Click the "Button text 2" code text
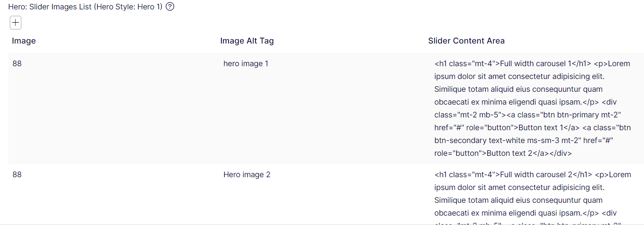Image resolution: width=644 pixels, height=225 pixels. point(506,153)
